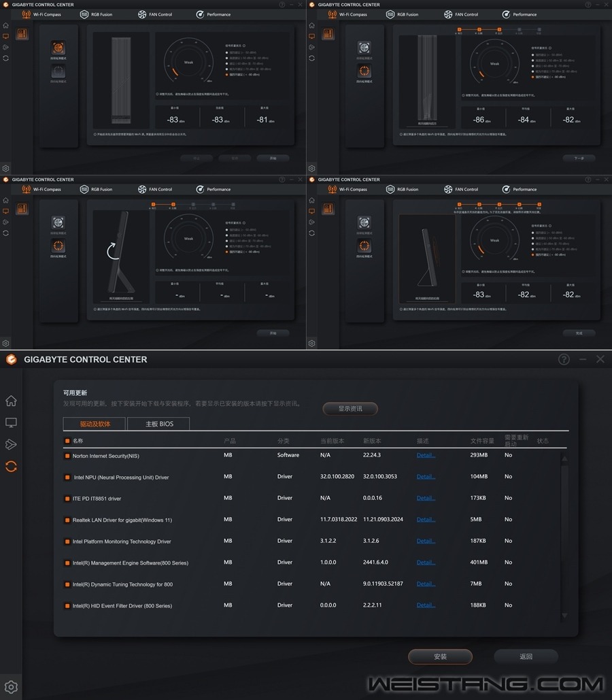Click signal quality info icon in -81 dBm window
This screenshot has height=700, width=612.
tap(243, 46)
